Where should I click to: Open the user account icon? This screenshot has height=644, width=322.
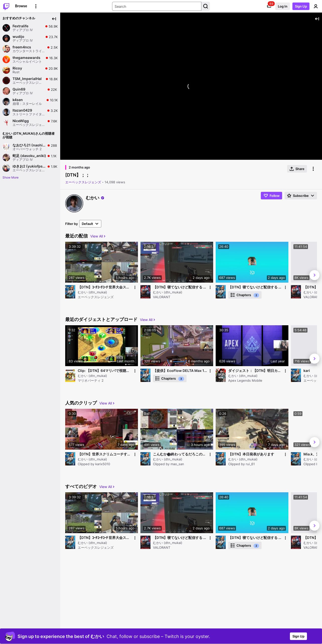[316, 6]
